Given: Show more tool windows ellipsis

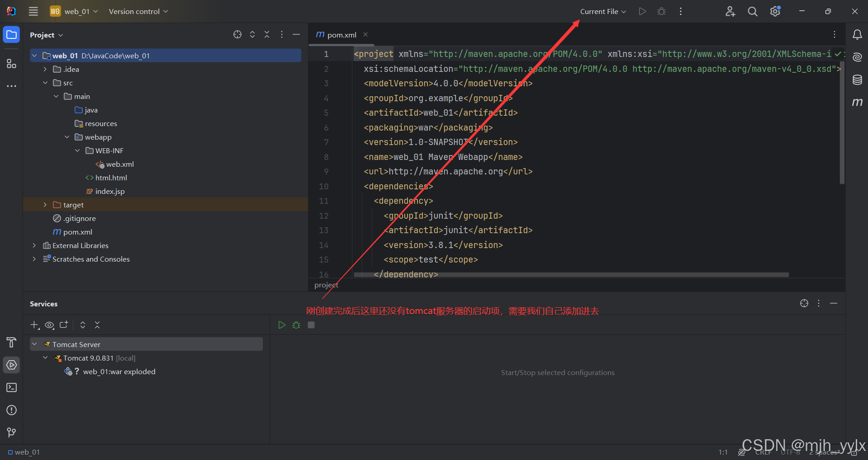Looking at the screenshot, I should [11, 86].
